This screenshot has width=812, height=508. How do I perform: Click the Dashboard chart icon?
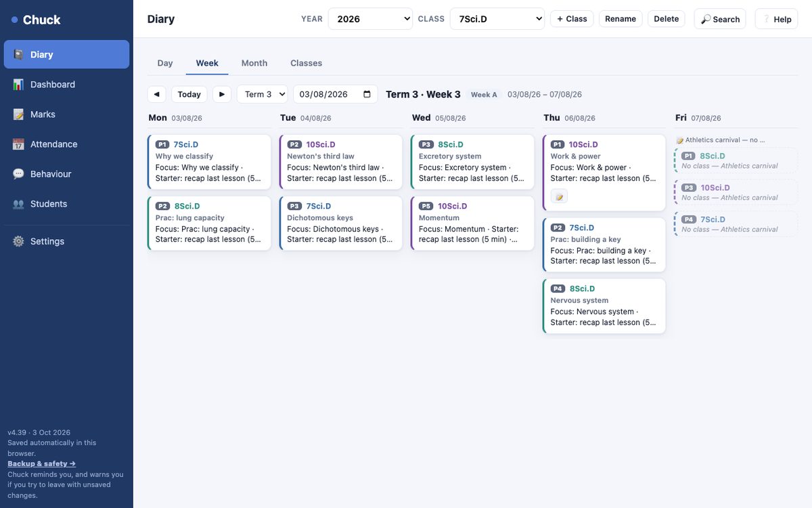point(18,85)
